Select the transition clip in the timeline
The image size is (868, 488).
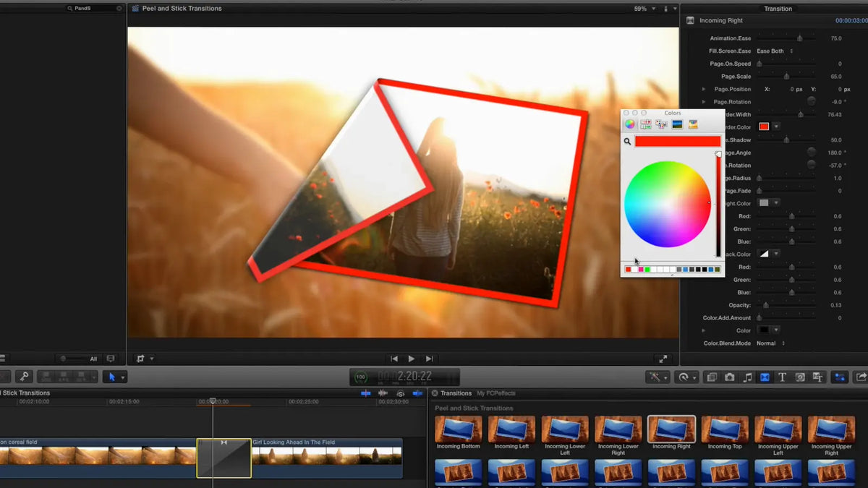pos(224,458)
